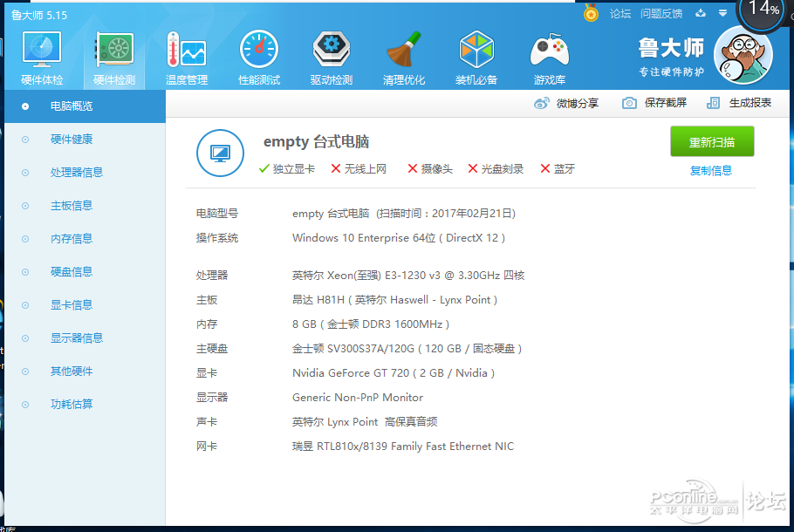Click the 重新扫描 rescan button
Viewport: 794px width, 532px height.
click(712, 142)
